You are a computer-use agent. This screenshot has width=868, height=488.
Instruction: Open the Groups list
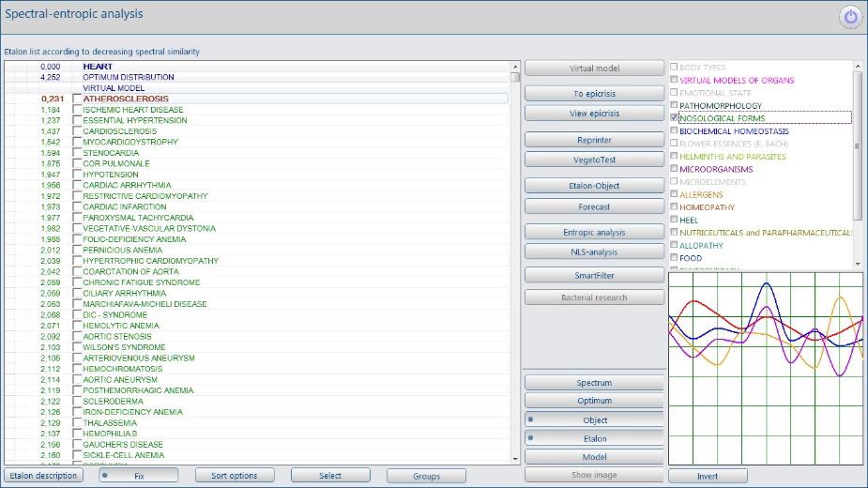pos(426,476)
